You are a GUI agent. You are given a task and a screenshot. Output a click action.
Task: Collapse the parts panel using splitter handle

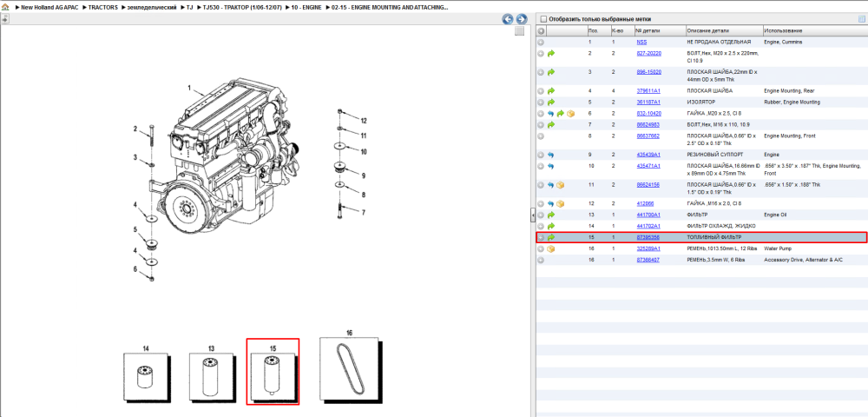(x=533, y=215)
